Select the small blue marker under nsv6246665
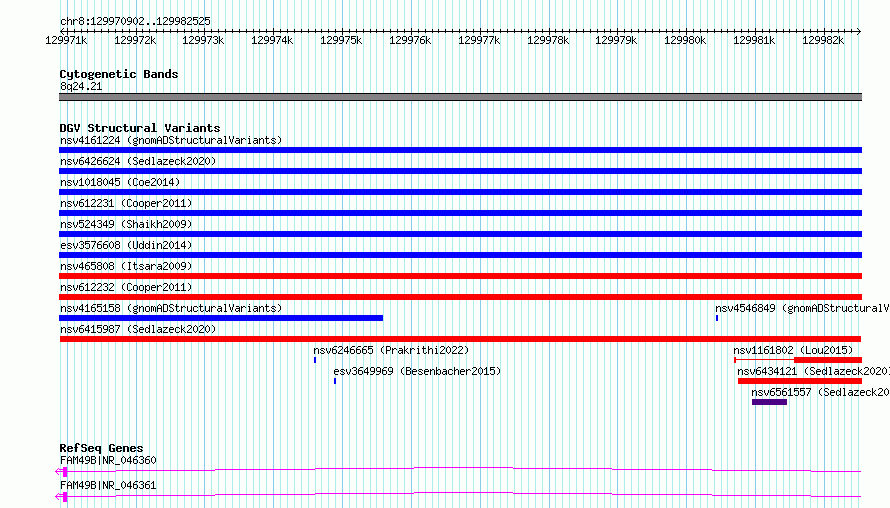 [x=315, y=360]
